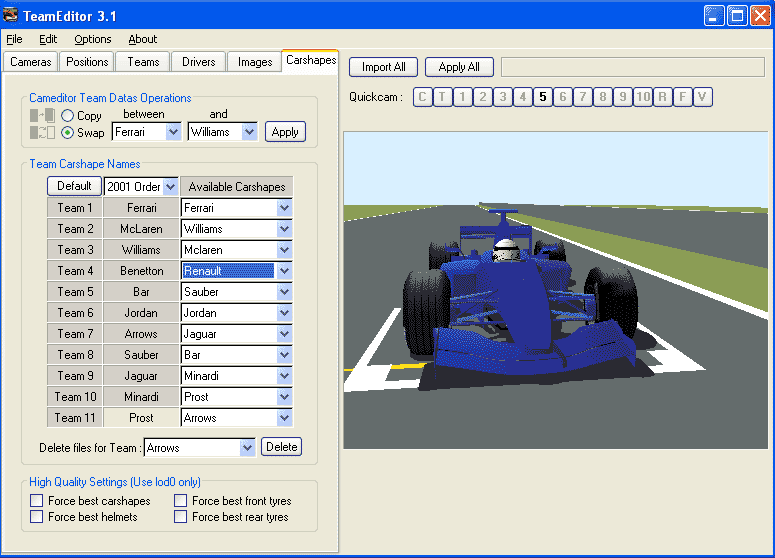Click Quickcam V button
Image resolution: width=775 pixels, height=558 pixels.
(x=703, y=97)
